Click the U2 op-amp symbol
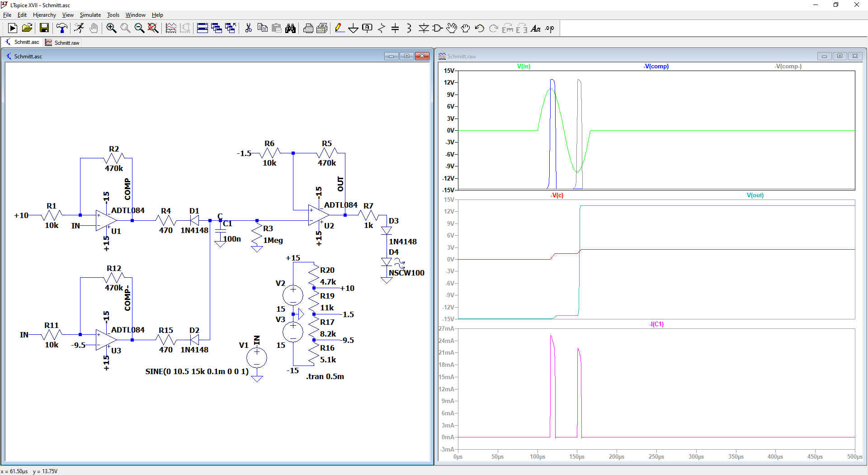Image resolution: width=868 pixels, height=475 pixels. pos(318,215)
